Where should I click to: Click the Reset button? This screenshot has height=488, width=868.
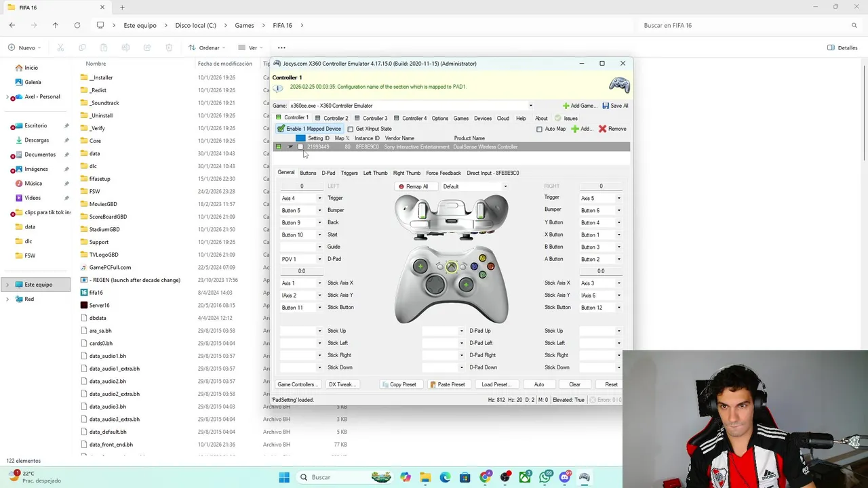pyautogui.click(x=611, y=384)
